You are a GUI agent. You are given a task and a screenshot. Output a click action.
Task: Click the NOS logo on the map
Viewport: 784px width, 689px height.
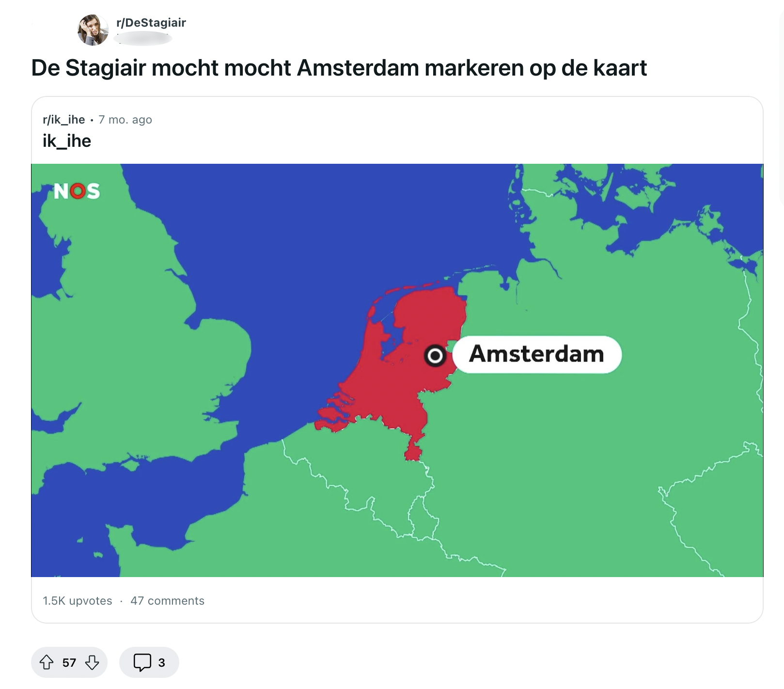pyautogui.click(x=77, y=191)
